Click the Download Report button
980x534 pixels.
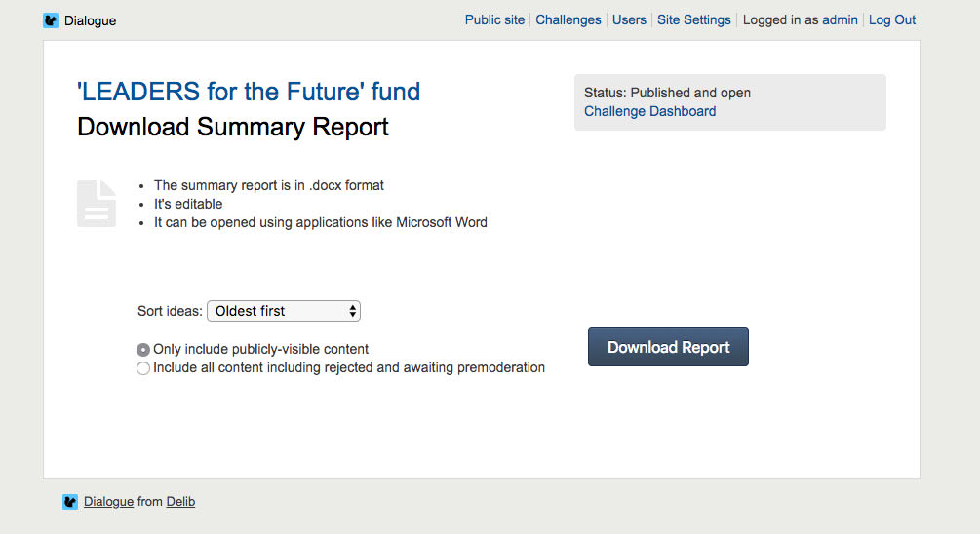(x=668, y=347)
